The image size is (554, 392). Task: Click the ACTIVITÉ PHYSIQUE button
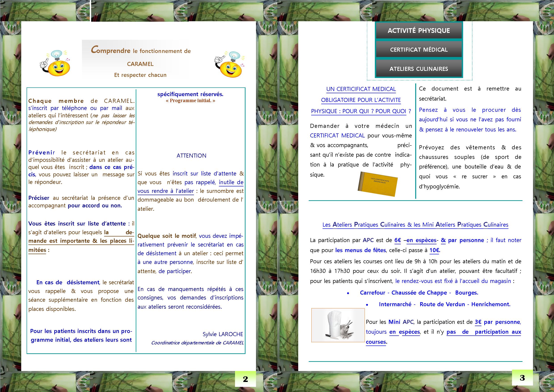click(419, 30)
